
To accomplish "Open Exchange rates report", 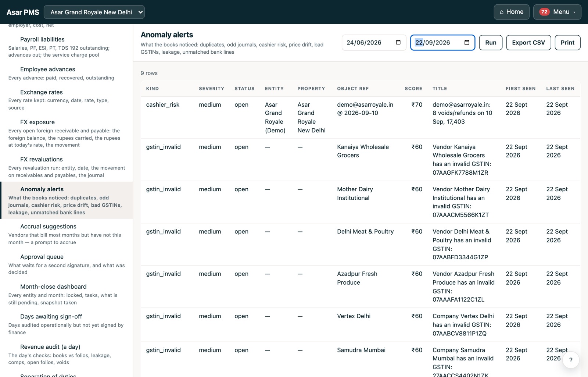I will [x=67, y=100].
